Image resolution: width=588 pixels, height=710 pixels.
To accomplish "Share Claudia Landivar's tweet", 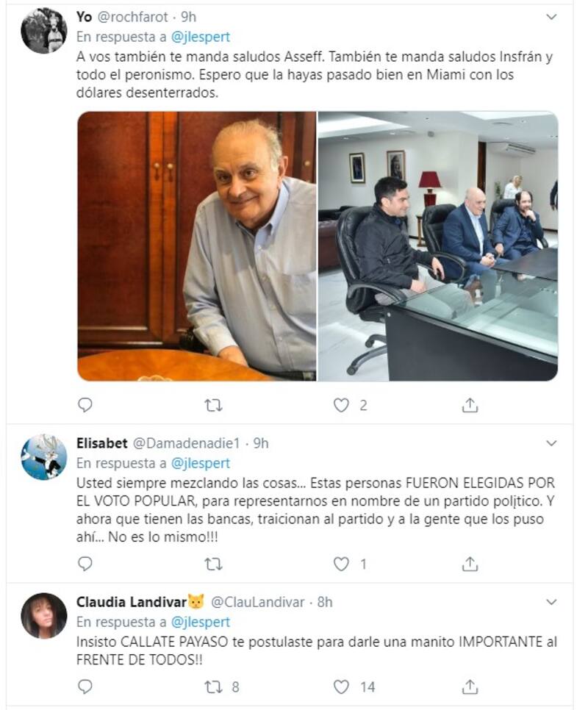I will click(470, 686).
